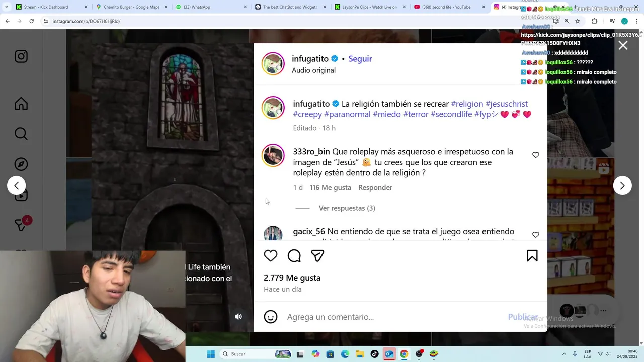Screen dimensions: 644x362
Task: Bookmark this page with the star icon
Action: 578,21
